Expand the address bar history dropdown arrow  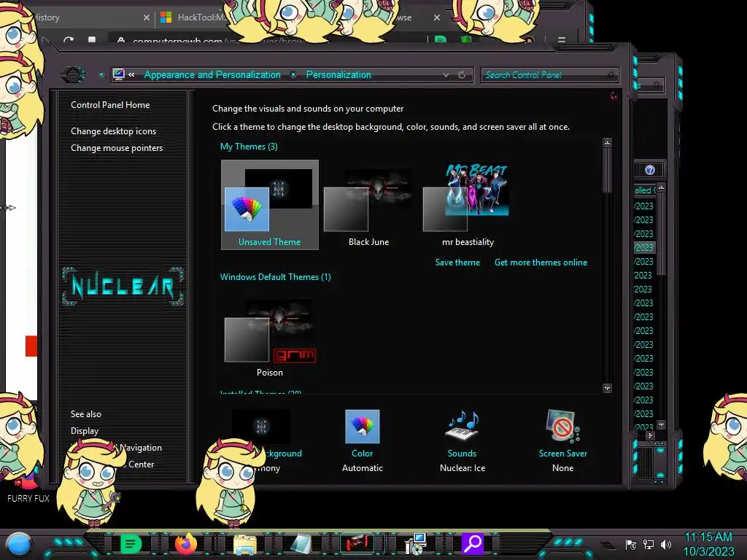coord(446,75)
